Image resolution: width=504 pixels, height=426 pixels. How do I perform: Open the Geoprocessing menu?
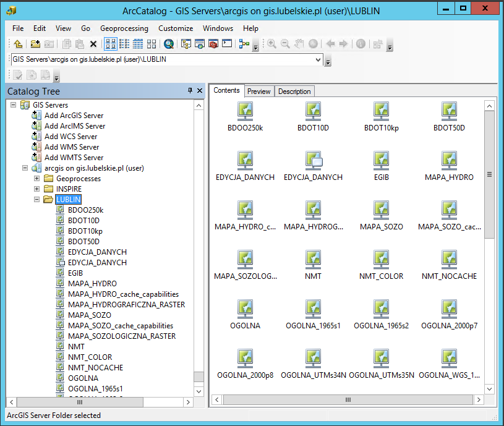click(x=124, y=28)
